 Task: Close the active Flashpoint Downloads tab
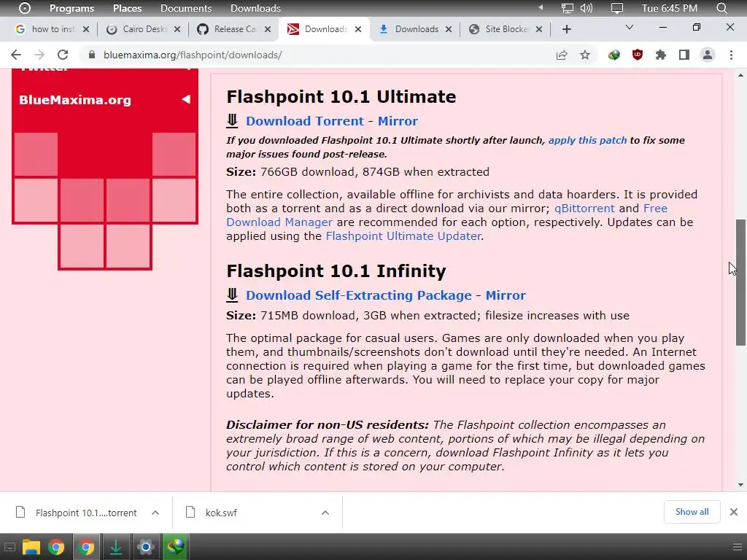pyautogui.click(x=358, y=29)
